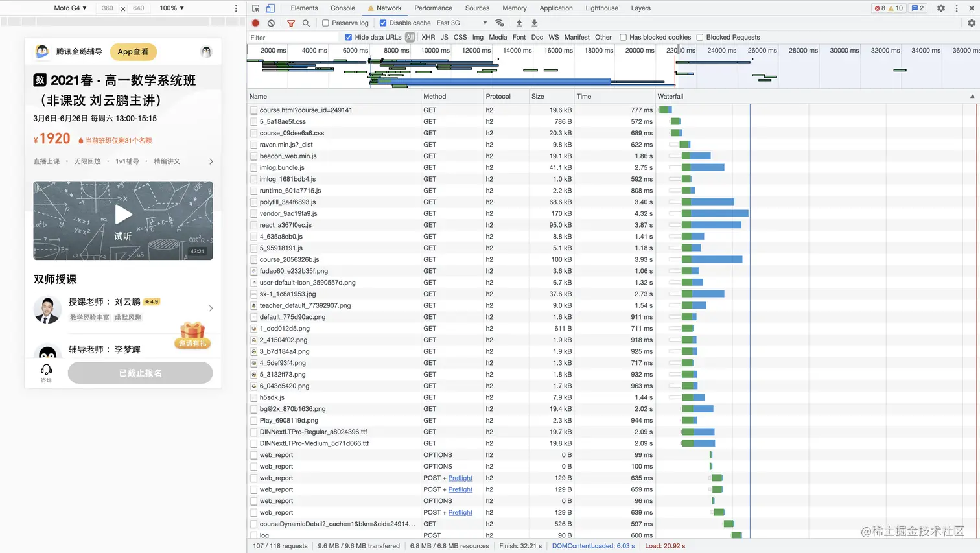Open the 100% zoom level dropdown
The image size is (980, 553).
coord(172,8)
